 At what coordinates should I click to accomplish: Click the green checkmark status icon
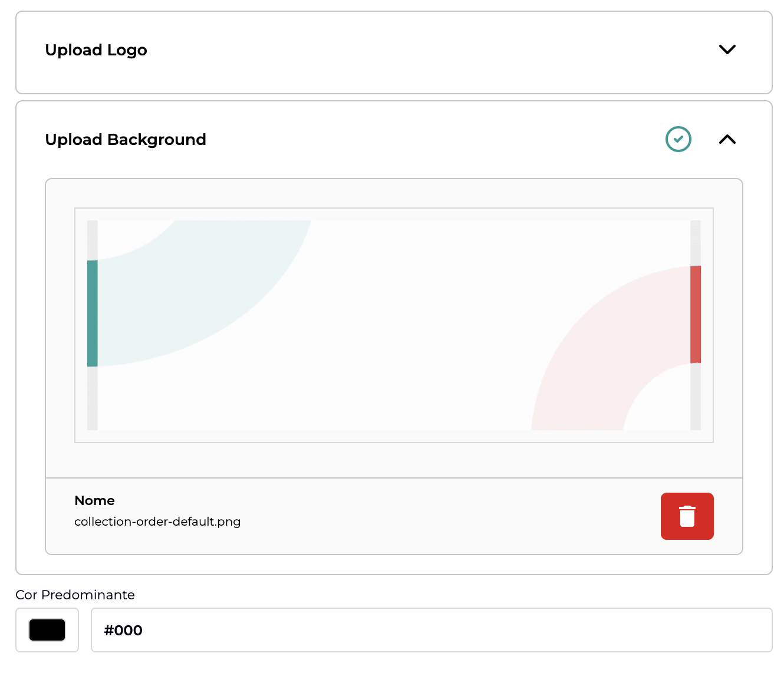coord(678,140)
